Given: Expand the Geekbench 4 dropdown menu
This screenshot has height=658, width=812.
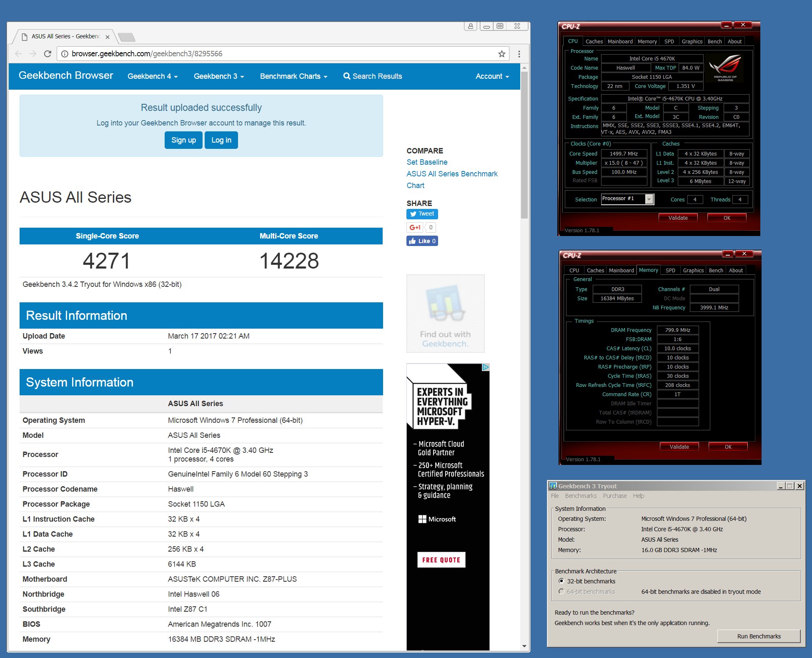Looking at the screenshot, I should pyautogui.click(x=153, y=76).
